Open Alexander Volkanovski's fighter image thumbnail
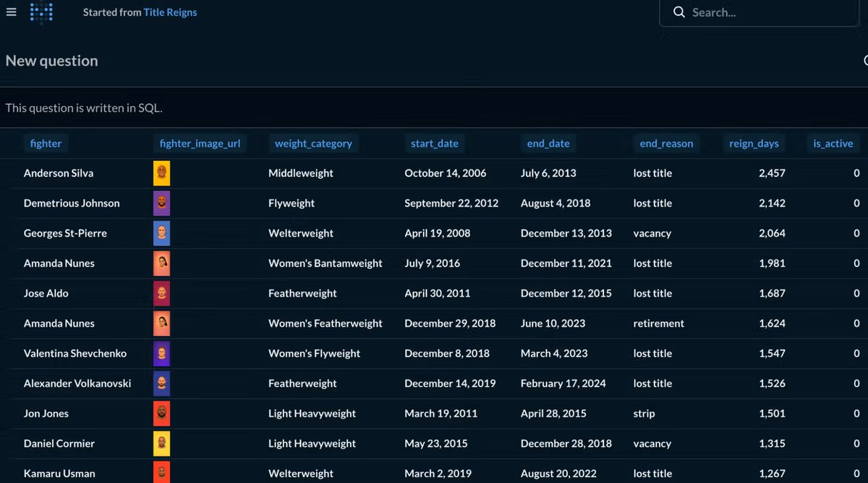This screenshot has height=483, width=868. [x=162, y=383]
